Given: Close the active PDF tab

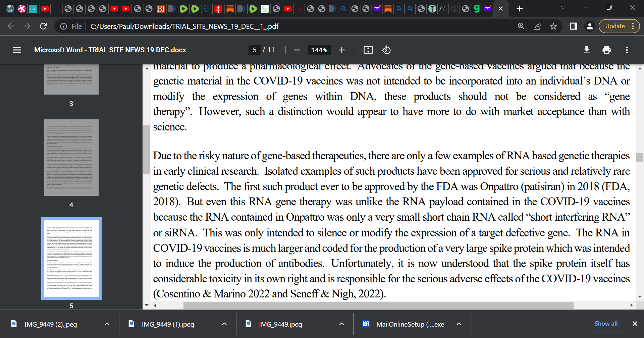Looking at the screenshot, I should coord(500,9).
